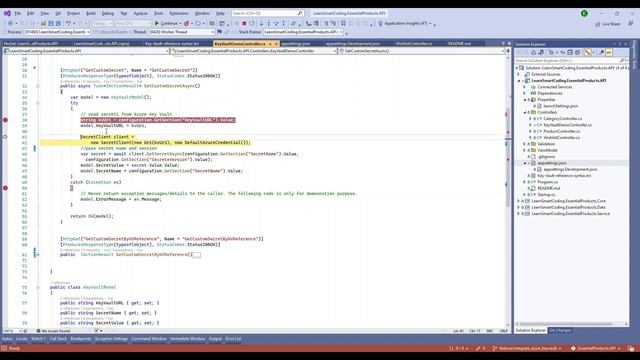
Task: Switch to WishlistController.cs tab
Action: 414,44
